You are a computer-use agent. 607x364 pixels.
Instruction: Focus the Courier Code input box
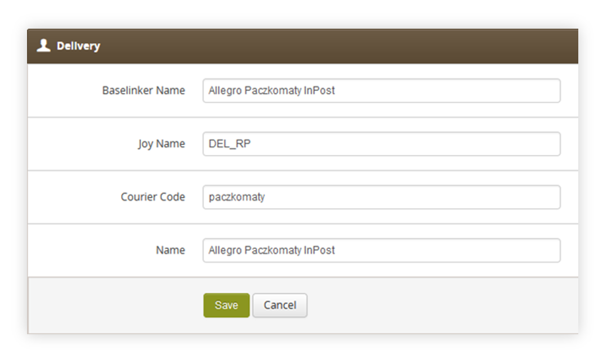(x=381, y=197)
